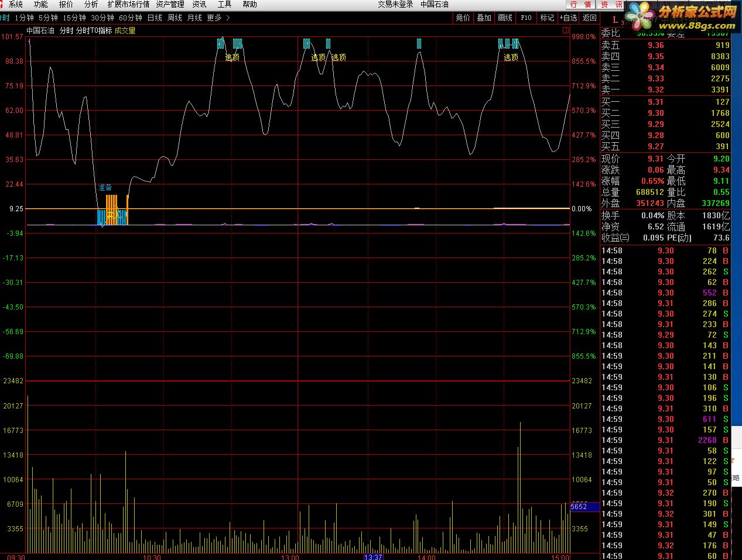Click the 10:30 time axis label
The width and height of the screenshot is (742, 560).
pos(152,556)
